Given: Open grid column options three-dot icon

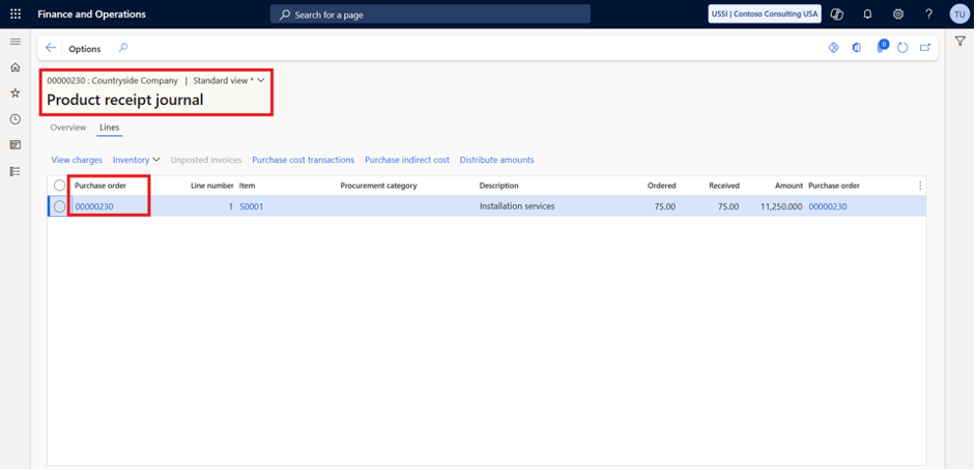Looking at the screenshot, I should pos(920,186).
